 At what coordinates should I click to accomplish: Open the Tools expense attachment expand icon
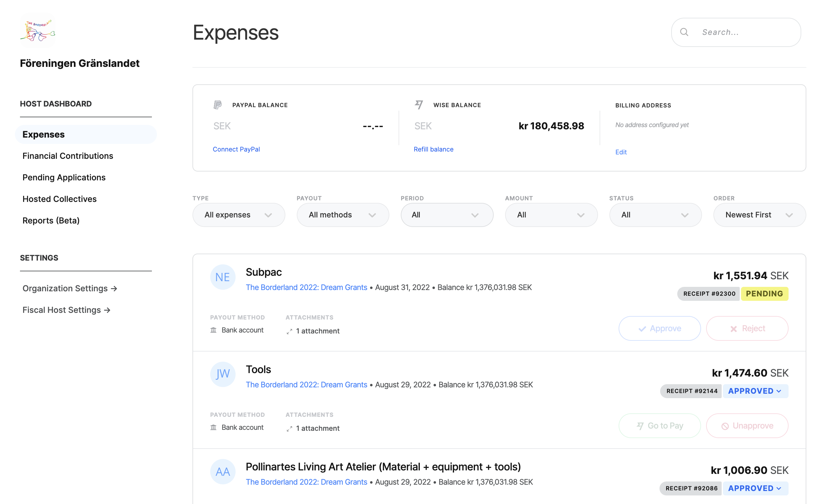pos(289,429)
